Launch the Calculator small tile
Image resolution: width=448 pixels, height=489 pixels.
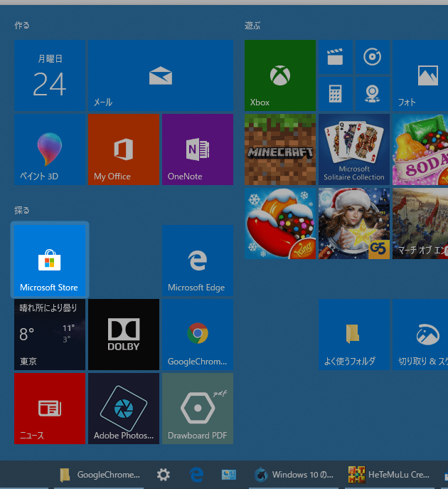point(336,94)
